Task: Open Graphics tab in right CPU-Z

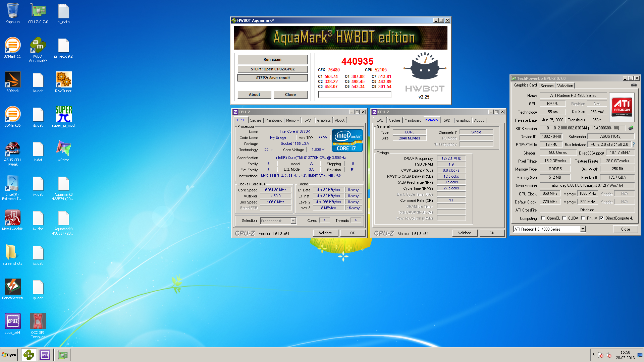Action: pos(463,120)
